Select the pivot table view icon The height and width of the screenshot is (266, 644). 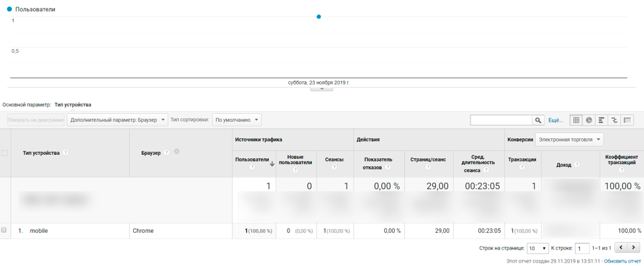pos(627,120)
